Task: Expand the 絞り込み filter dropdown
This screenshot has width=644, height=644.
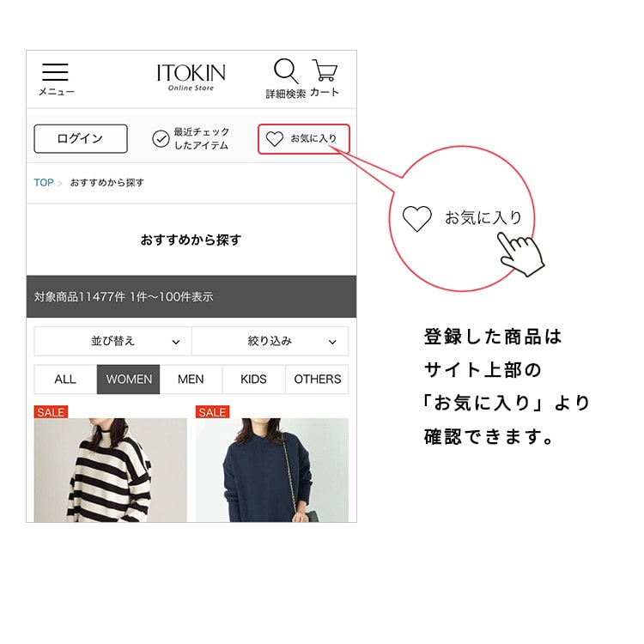Action: pyautogui.click(x=270, y=341)
